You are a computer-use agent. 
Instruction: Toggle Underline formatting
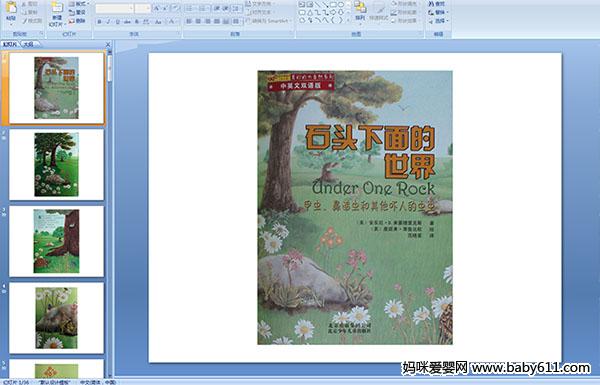(117, 22)
